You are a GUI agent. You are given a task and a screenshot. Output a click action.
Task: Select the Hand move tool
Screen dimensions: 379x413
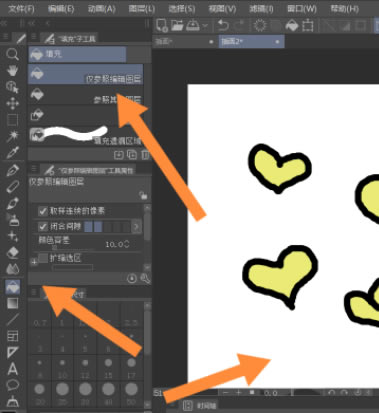(x=12, y=70)
